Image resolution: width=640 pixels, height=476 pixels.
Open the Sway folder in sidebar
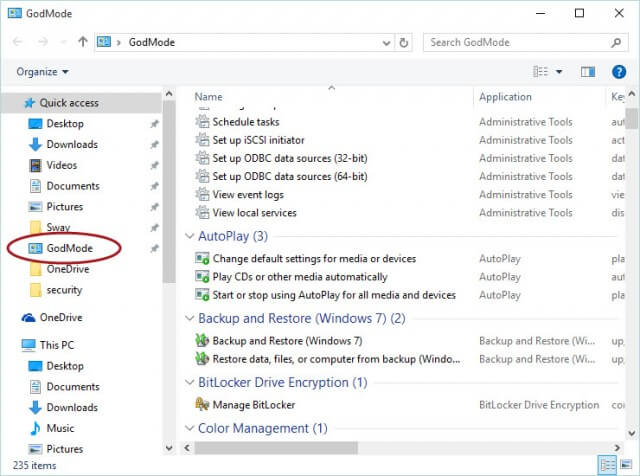(x=58, y=227)
